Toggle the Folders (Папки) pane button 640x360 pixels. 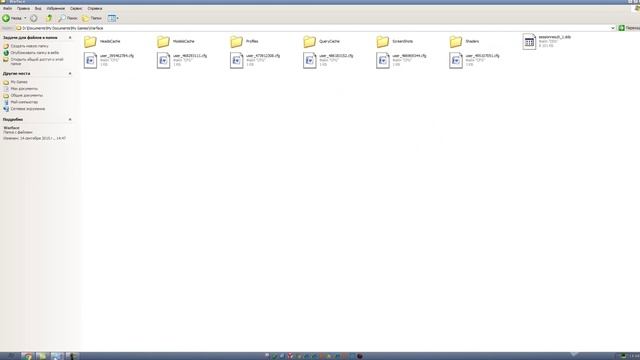coord(92,18)
